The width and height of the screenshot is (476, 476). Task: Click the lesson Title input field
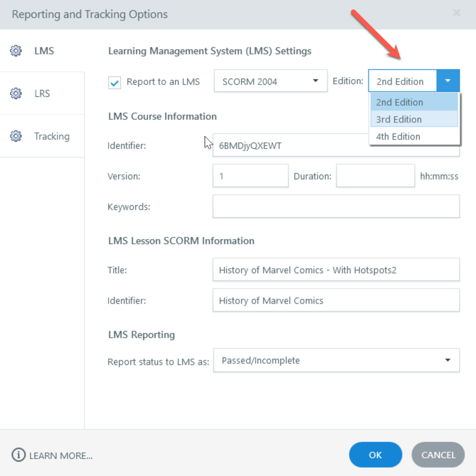tap(336, 269)
